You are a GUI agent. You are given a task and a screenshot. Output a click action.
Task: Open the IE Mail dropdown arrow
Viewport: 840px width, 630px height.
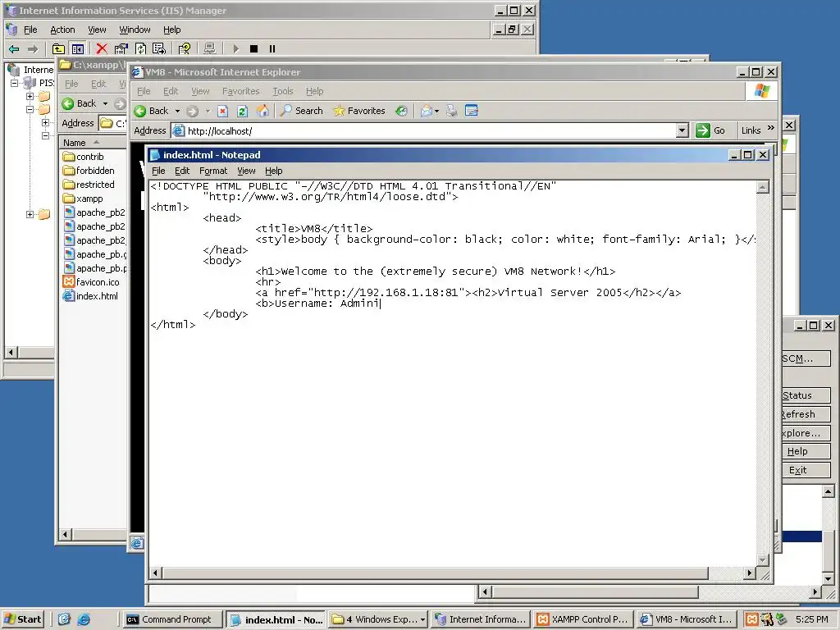coord(436,111)
